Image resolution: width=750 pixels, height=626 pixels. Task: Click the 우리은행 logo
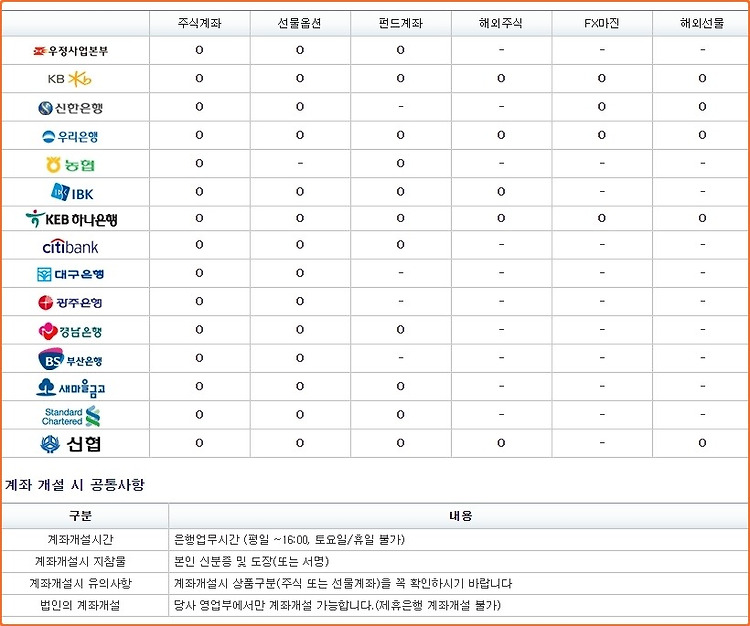pyautogui.click(x=70, y=136)
